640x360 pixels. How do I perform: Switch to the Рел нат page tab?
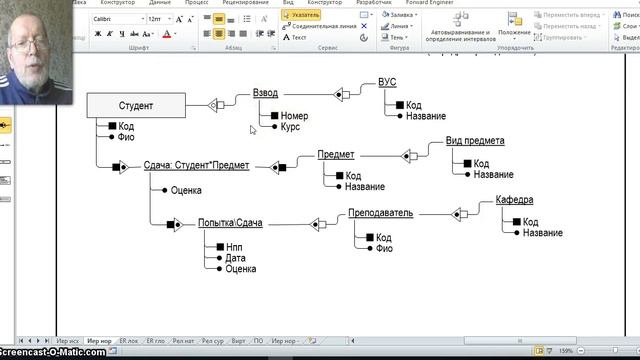pyautogui.click(x=183, y=341)
